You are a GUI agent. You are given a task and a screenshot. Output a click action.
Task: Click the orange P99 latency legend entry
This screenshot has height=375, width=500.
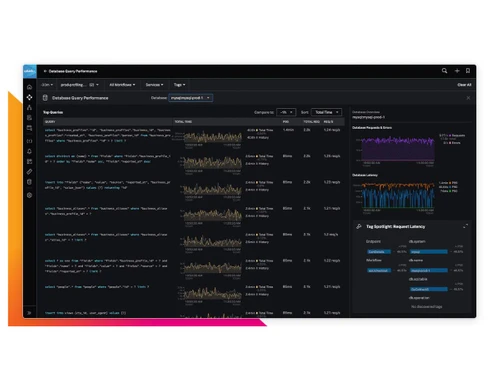tap(448, 183)
